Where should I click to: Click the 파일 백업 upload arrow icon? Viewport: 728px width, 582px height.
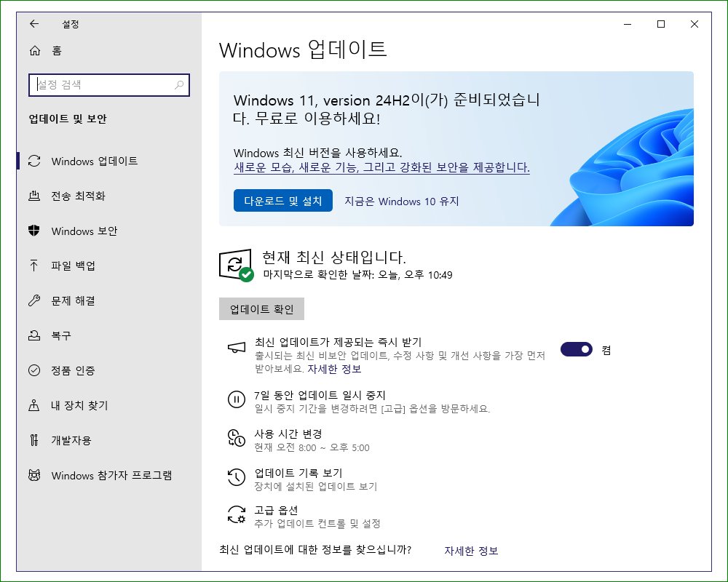click(34, 266)
